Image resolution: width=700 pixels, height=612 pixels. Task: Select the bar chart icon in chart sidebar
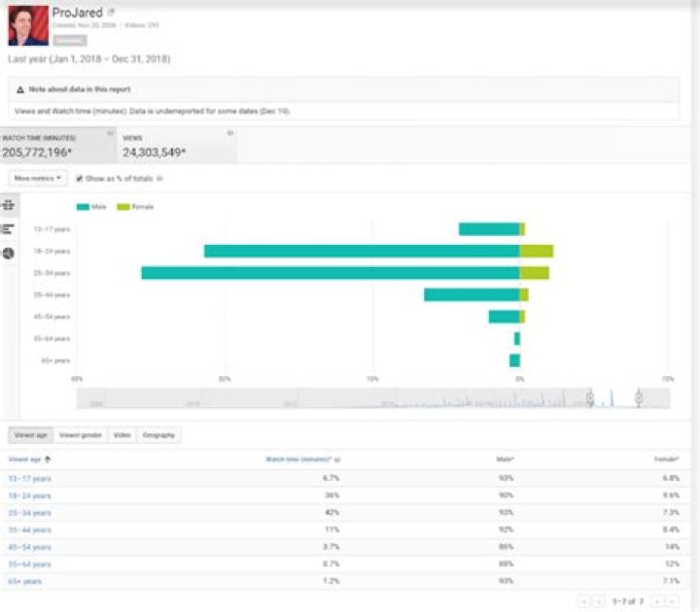(x=8, y=229)
